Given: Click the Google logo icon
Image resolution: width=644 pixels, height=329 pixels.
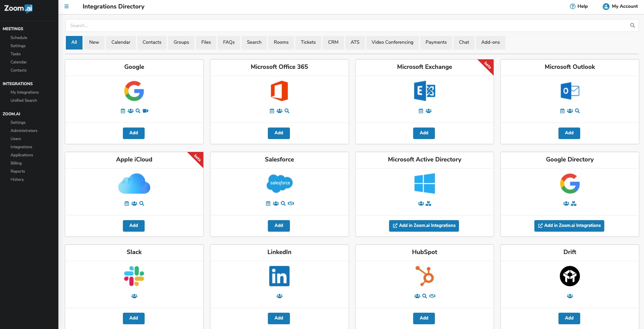Looking at the screenshot, I should [x=134, y=91].
